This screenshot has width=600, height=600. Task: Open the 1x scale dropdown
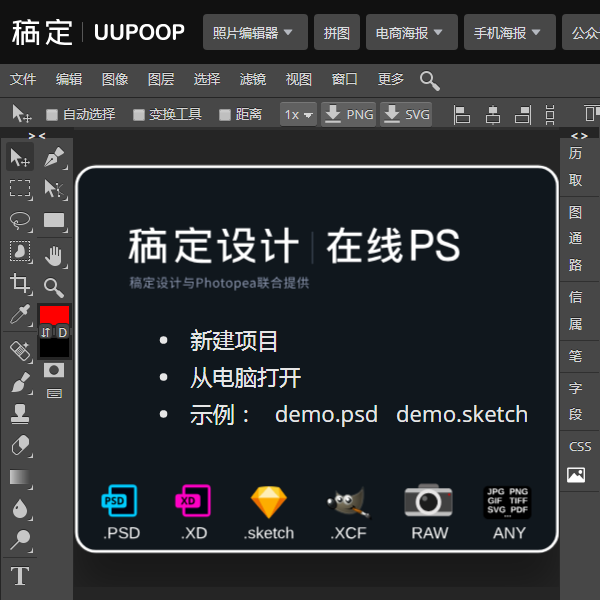pos(298,114)
